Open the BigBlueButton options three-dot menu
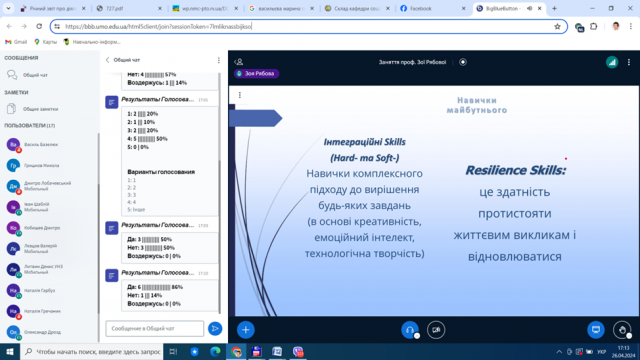Screen dimensions: 640x360 629,62
